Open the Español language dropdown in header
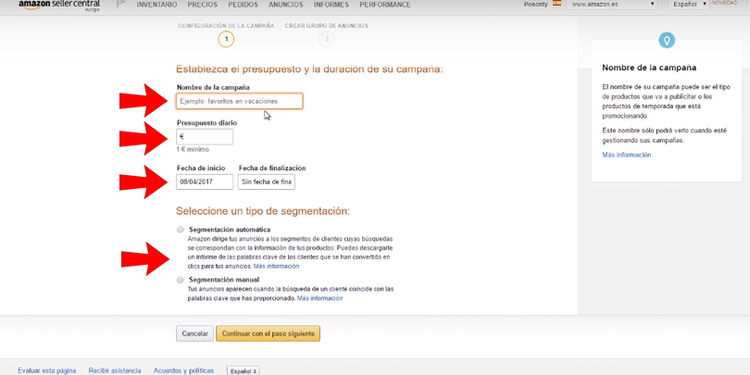 click(x=688, y=4)
